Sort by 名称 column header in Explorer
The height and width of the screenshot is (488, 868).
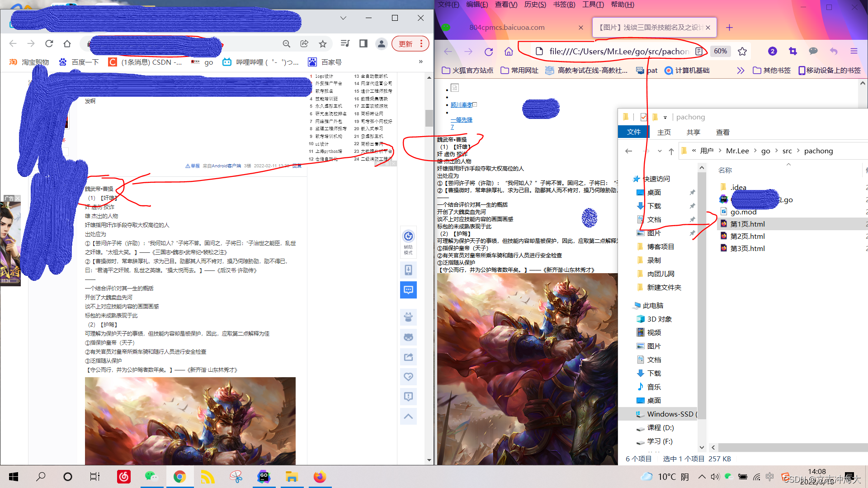pos(725,171)
